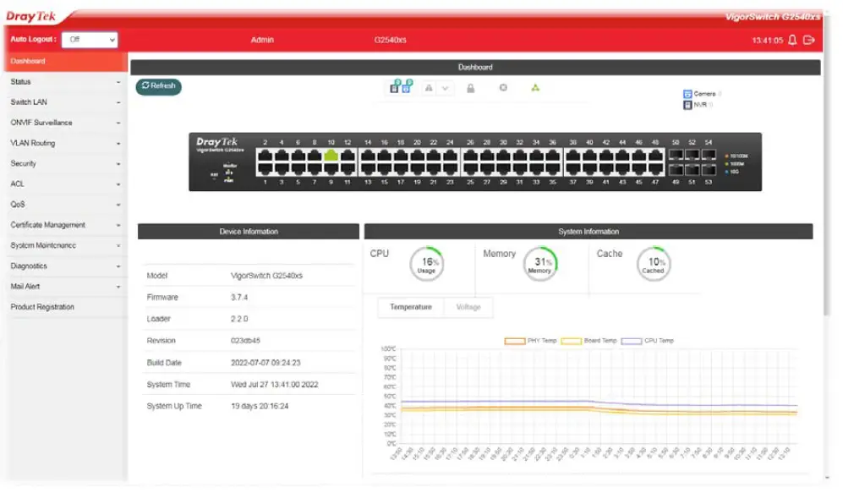Open the Auto Logout dropdown set to Off
This screenshot has width=843, height=504.
point(89,39)
